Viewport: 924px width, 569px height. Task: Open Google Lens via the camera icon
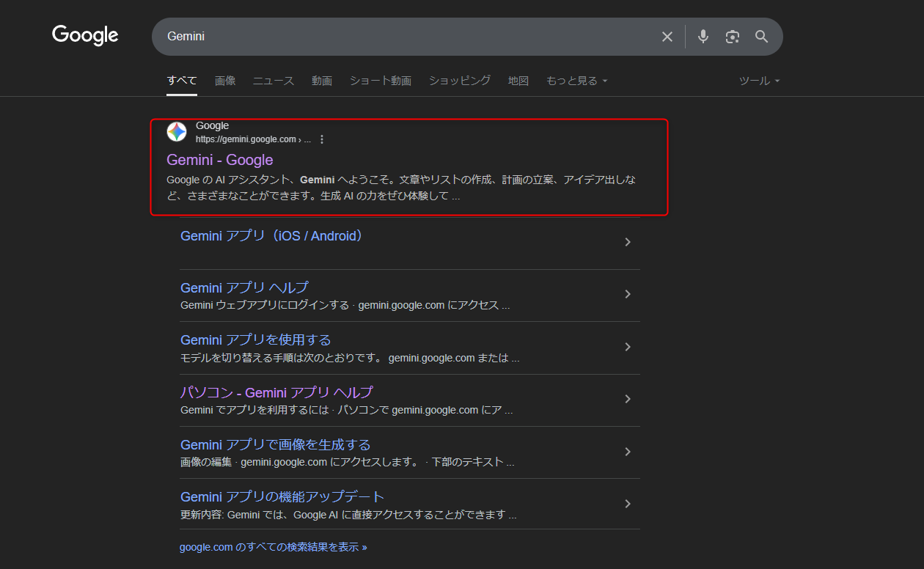732,36
